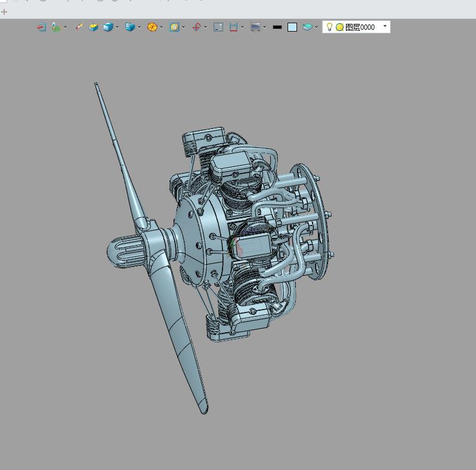
Task: Click the teal layer manager icon
Action: pyautogui.click(x=307, y=27)
